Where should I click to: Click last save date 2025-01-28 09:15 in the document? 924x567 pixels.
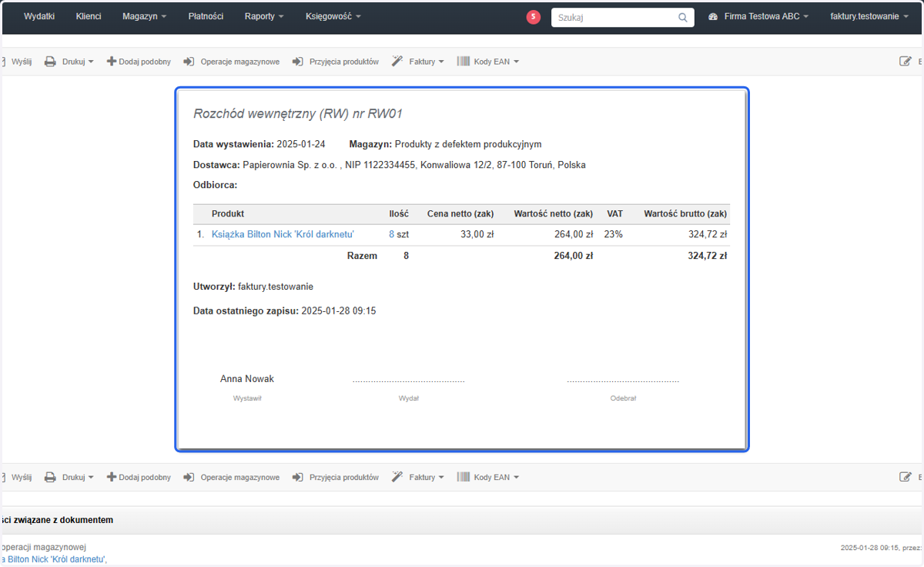[x=338, y=311]
